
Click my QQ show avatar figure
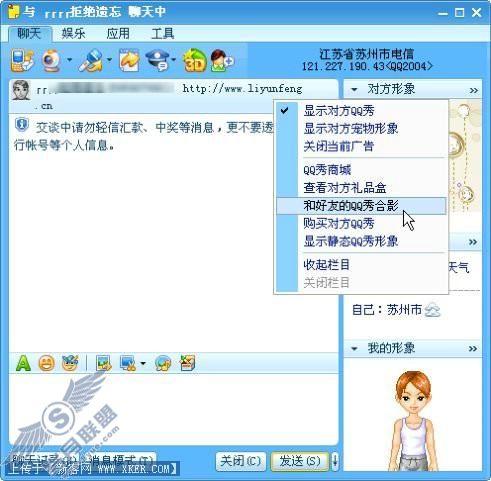click(x=414, y=421)
